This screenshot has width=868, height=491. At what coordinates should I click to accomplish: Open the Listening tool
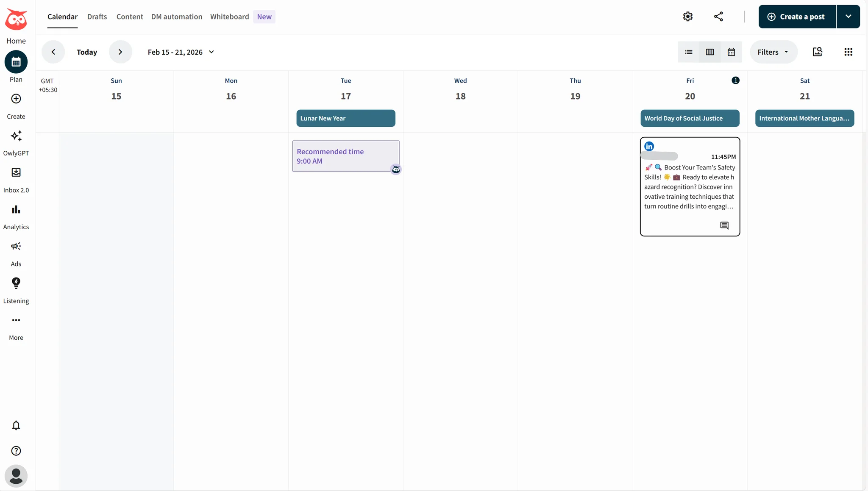(x=16, y=290)
